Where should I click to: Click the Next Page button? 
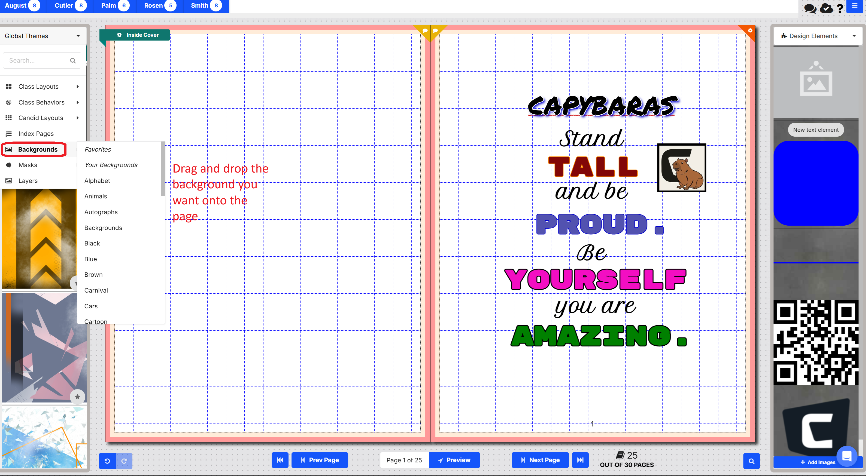pos(540,460)
